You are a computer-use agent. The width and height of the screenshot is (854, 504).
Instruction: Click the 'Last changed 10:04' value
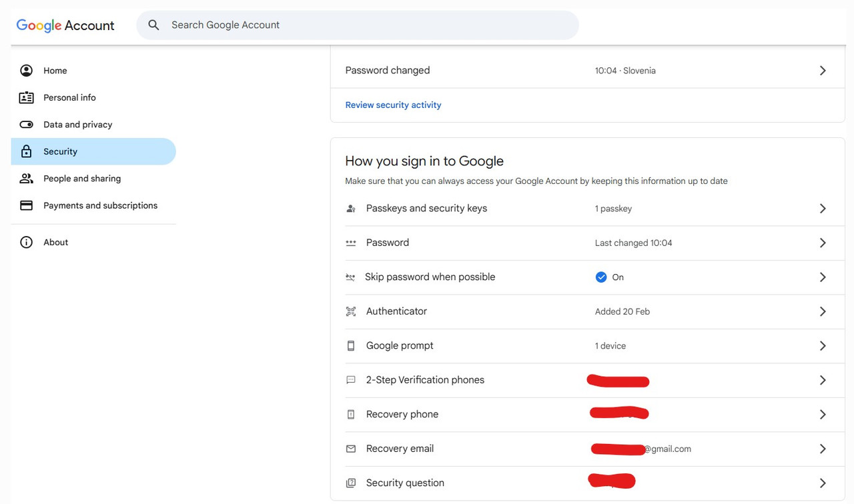(x=634, y=243)
